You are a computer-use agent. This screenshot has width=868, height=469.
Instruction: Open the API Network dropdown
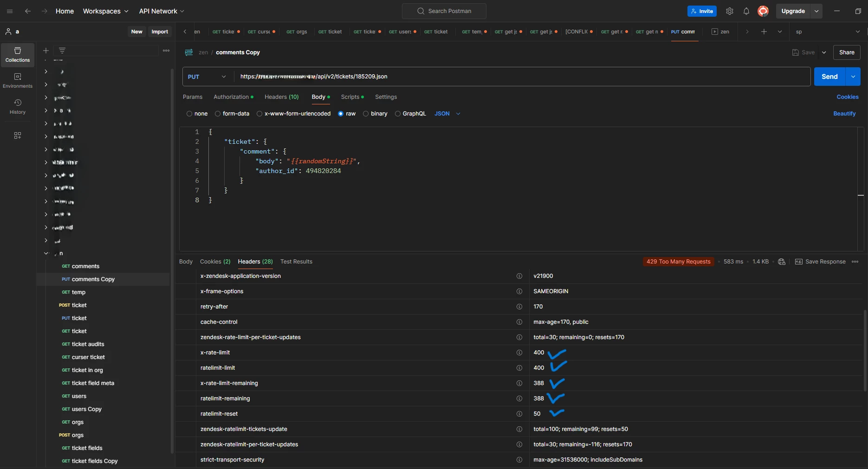(162, 11)
